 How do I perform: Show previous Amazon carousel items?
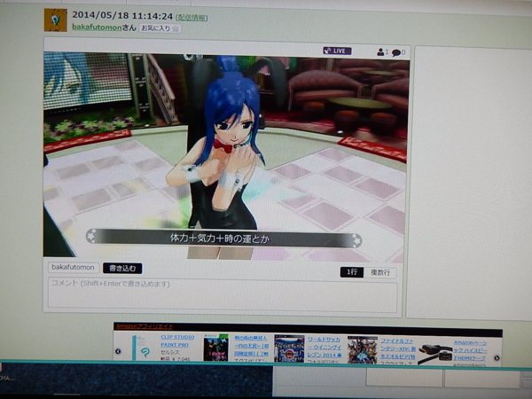pyautogui.click(x=118, y=351)
